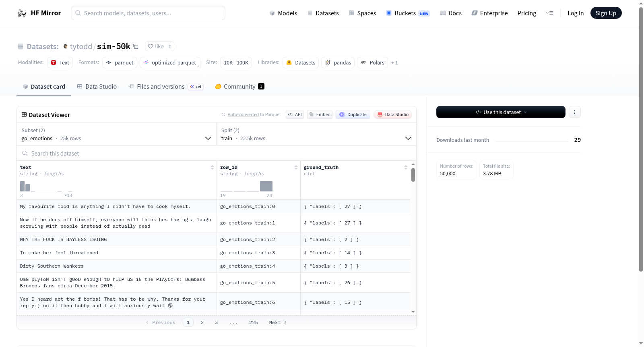The width and height of the screenshot is (644, 347).
Task: Open the Text modality tag
Action: tap(60, 62)
